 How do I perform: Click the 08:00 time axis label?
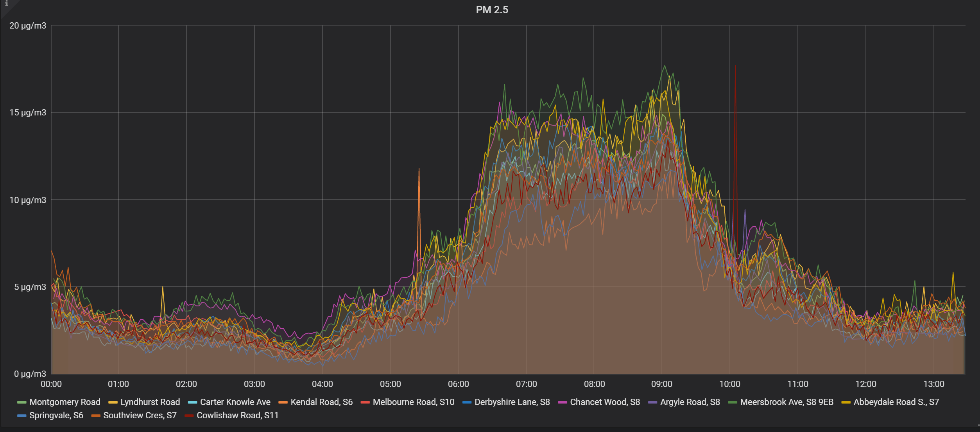(x=595, y=384)
